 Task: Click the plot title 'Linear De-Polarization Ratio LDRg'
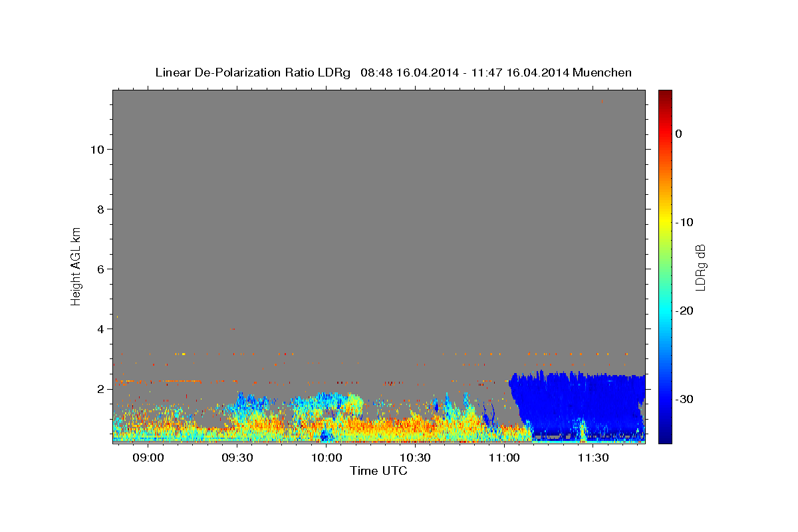click(x=253, y=72)
